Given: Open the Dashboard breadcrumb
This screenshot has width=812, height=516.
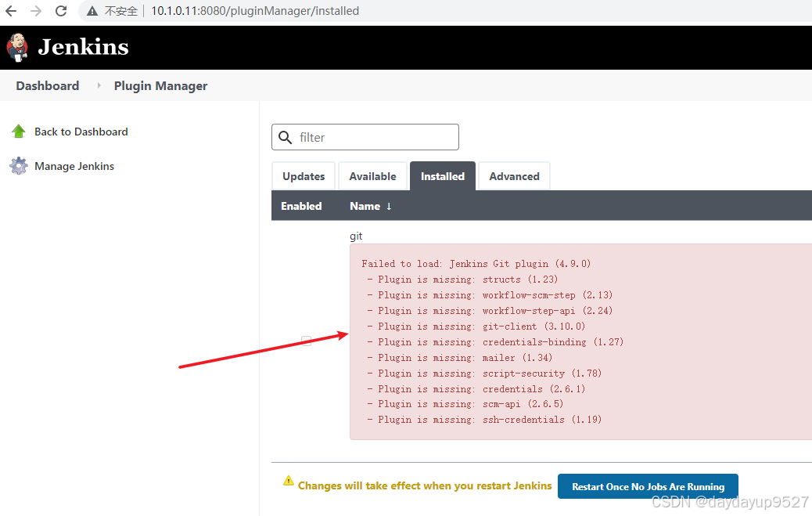Looking at the screenshot, I should click(x=48, y=85).
